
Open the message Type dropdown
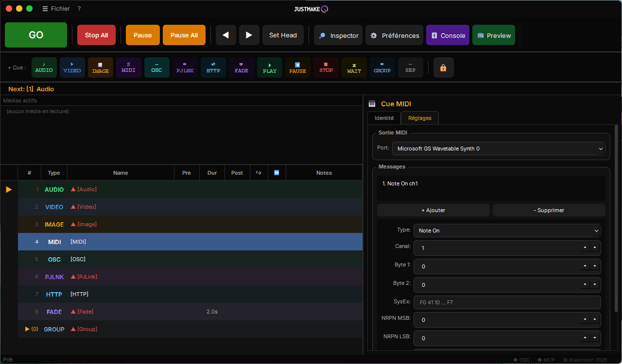507,231
